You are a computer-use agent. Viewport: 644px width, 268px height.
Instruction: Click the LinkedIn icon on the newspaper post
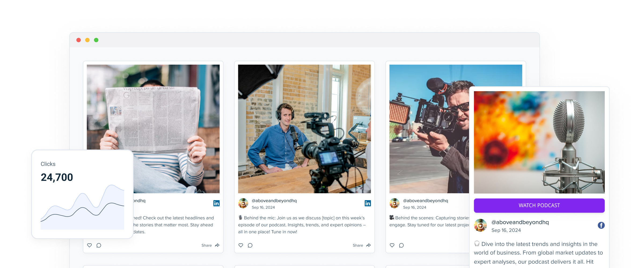(216, 203)
